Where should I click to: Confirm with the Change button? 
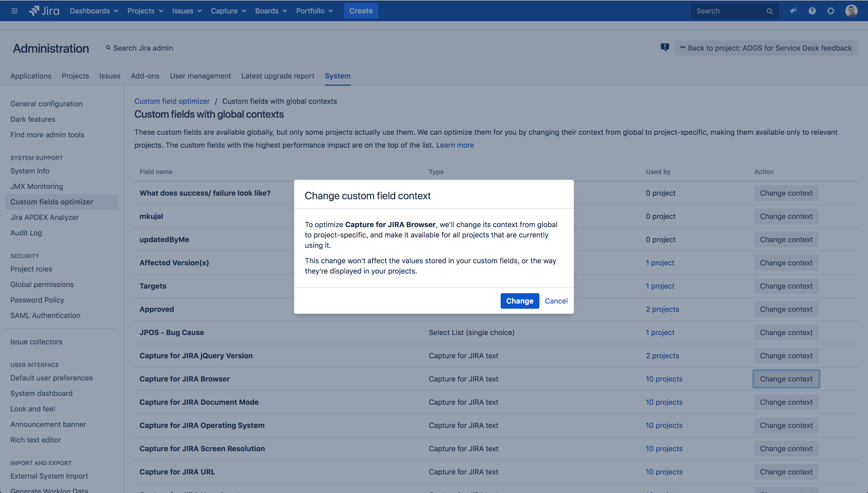pos(520,301)
